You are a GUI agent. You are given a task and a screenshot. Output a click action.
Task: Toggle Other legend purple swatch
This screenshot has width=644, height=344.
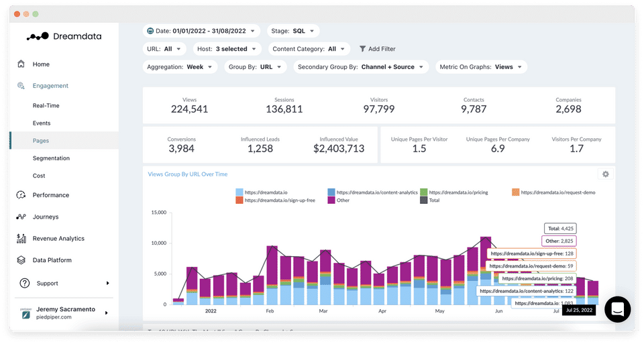[331, 200]
